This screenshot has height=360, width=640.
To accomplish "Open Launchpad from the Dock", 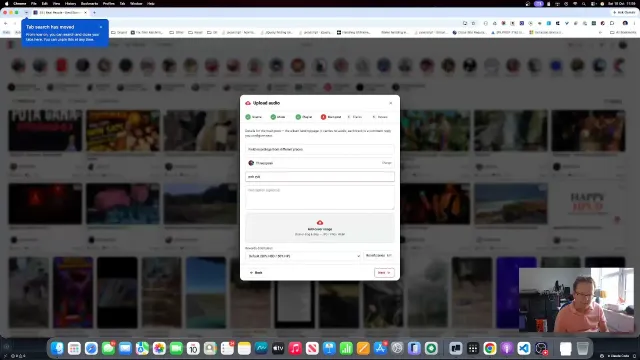I will coord(74,348).
